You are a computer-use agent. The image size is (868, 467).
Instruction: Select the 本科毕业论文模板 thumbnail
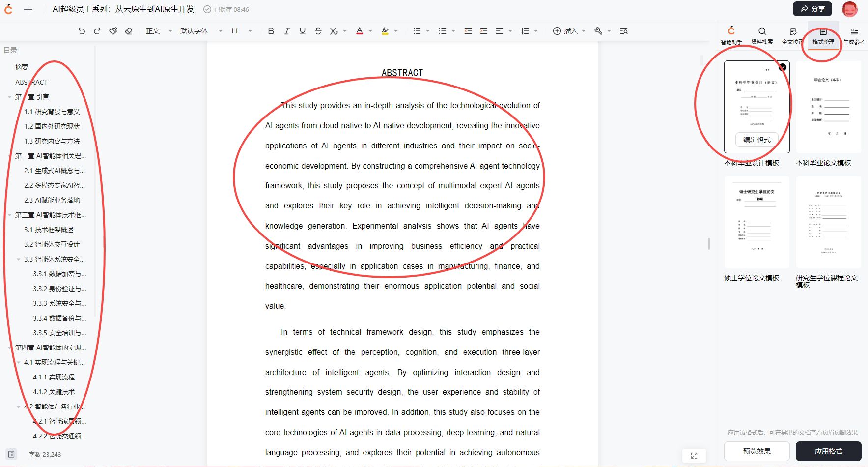829,107
